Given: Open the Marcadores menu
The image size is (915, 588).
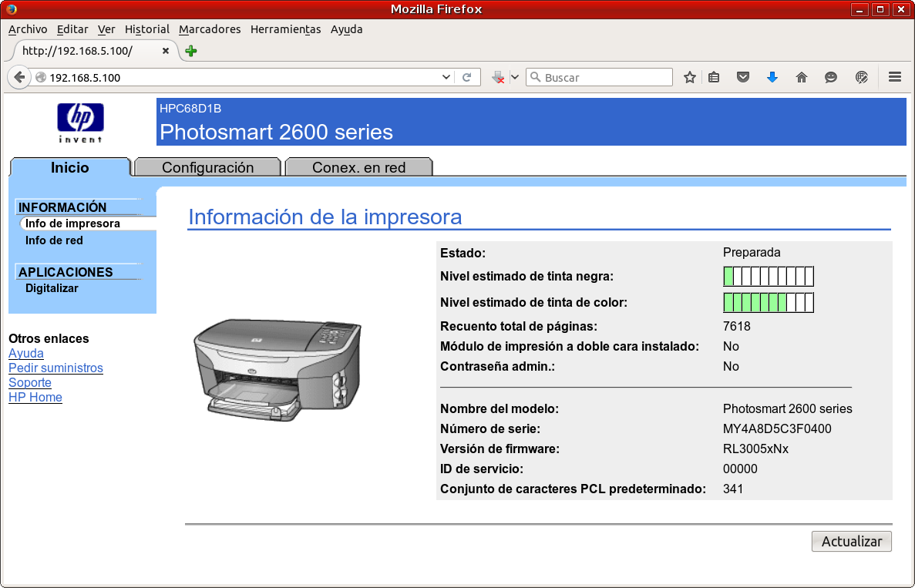Looking at the screenshot, I should tap(210, 29).
